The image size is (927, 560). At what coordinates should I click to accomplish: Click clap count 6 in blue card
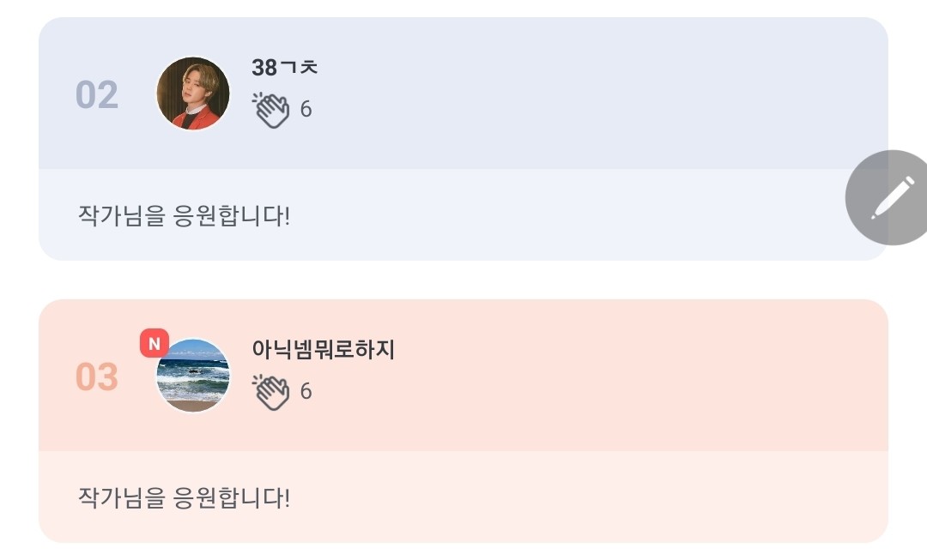pos(306,109)
